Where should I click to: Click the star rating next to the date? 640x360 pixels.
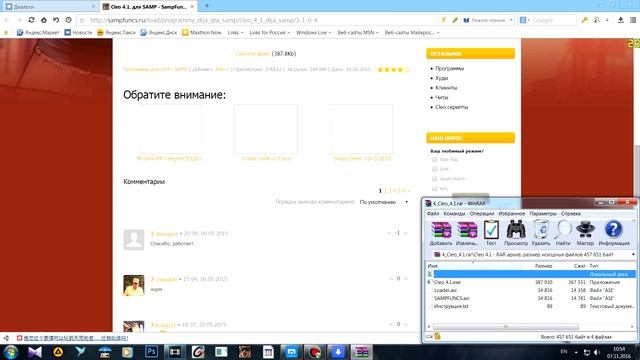tap(393, 70)
